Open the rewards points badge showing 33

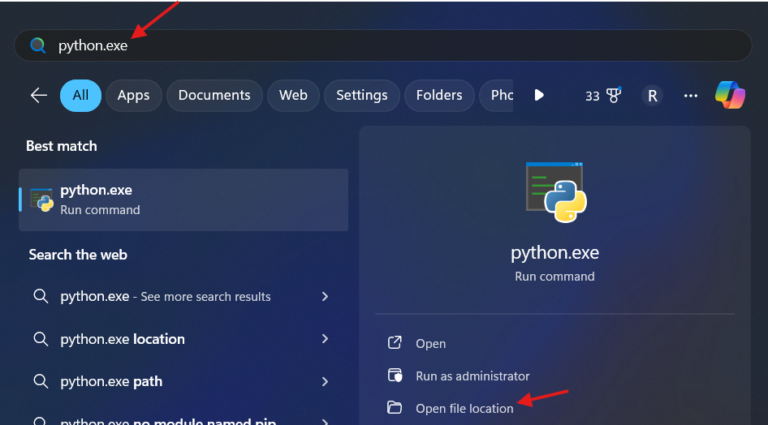603,95
